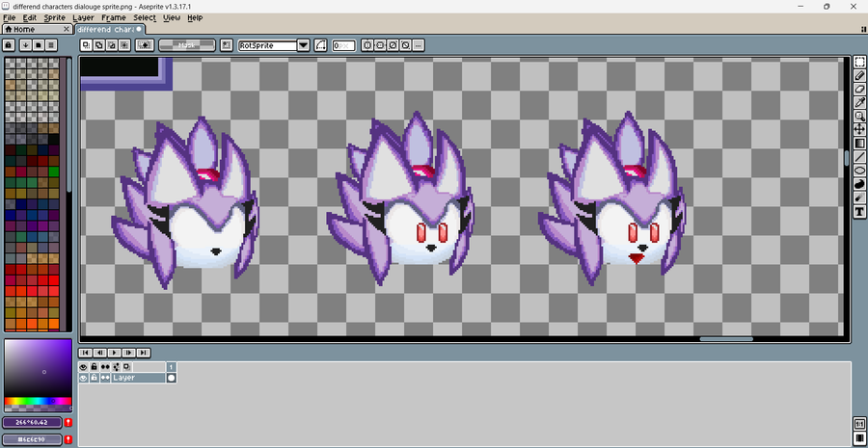Image resolution: width=868 pixels, height=448 pixels.
Task: Open the Frame menu
Action: pos(114,17)
